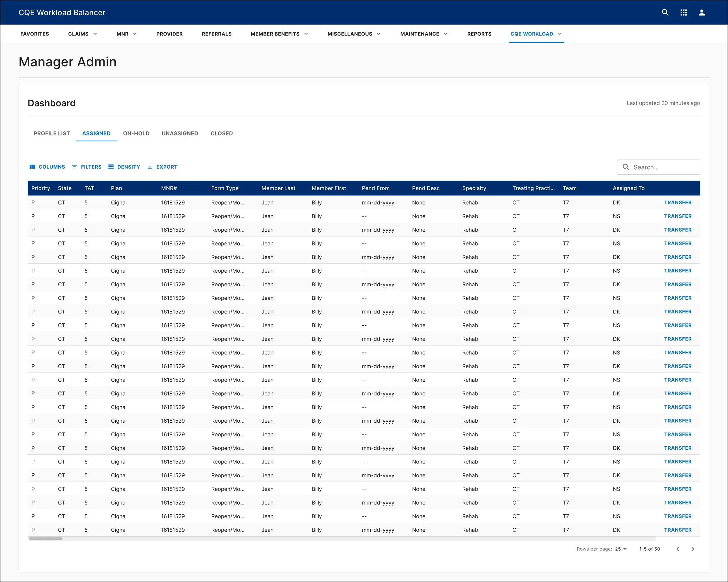The image size is (728, 582).
Task: Open the Reports menu item
Action: pos(479,34)
